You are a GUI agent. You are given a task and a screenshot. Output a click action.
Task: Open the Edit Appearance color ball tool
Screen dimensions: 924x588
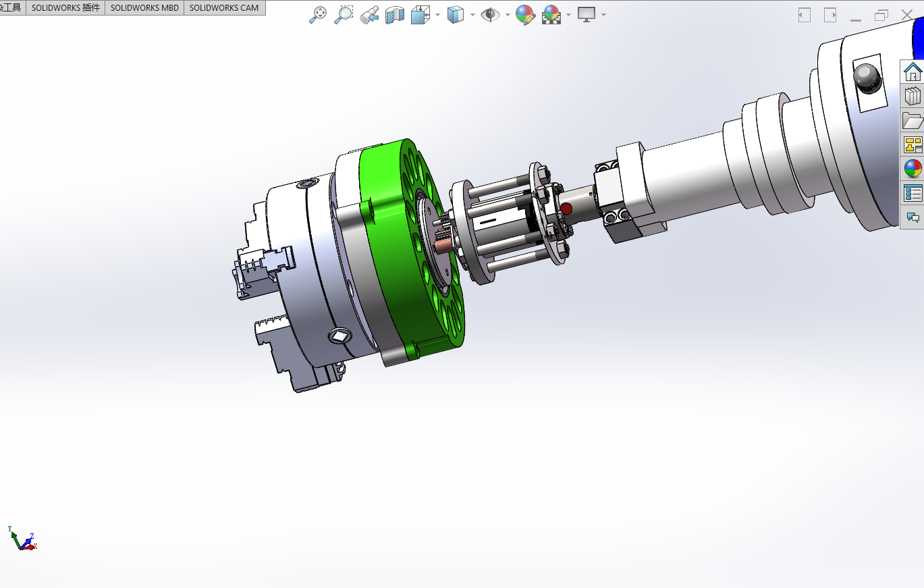(x=525, y=15)
